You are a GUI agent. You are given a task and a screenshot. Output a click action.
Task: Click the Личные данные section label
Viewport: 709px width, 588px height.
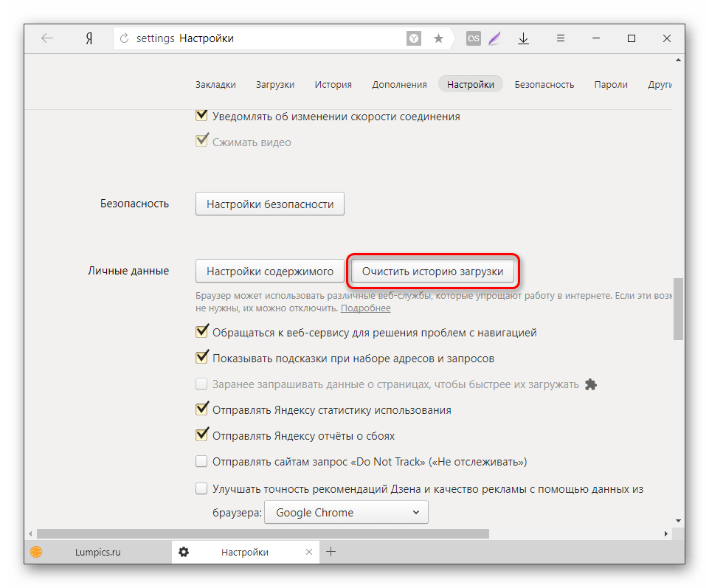tap(128, 271)
